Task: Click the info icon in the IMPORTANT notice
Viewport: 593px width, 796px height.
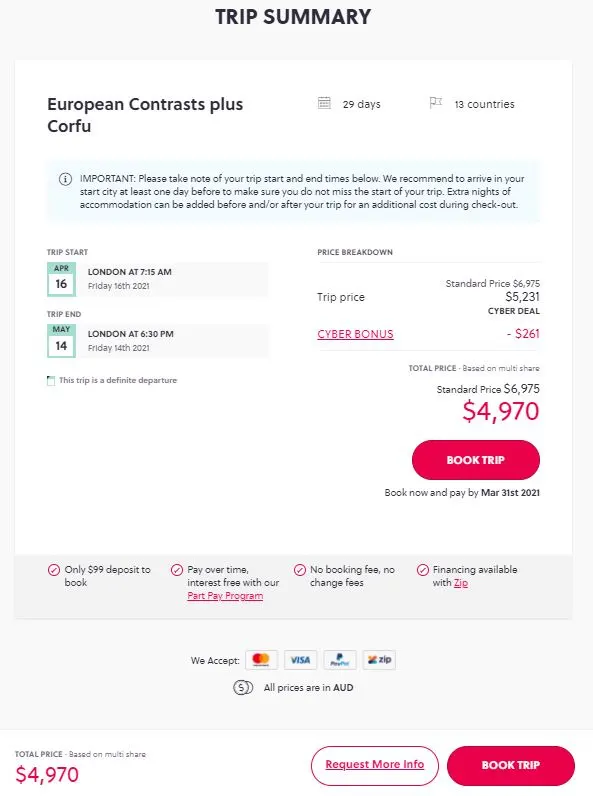Action: [65, 179]
